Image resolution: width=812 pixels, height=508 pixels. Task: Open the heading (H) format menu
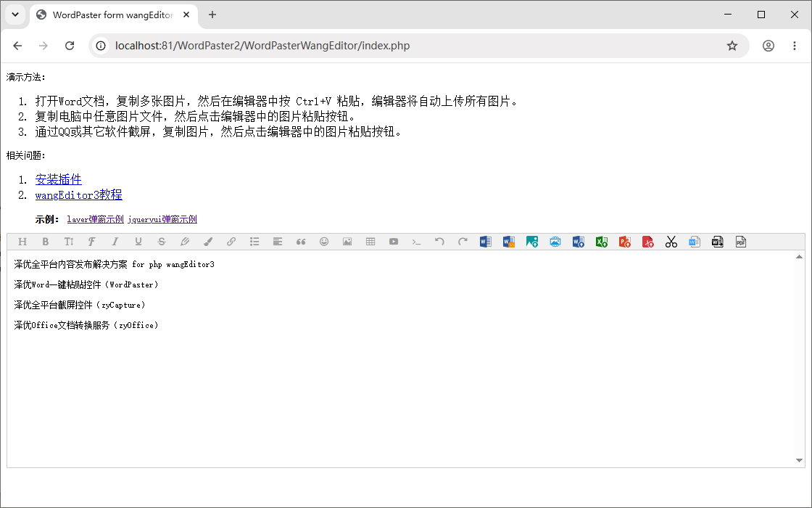click(22, 242)
